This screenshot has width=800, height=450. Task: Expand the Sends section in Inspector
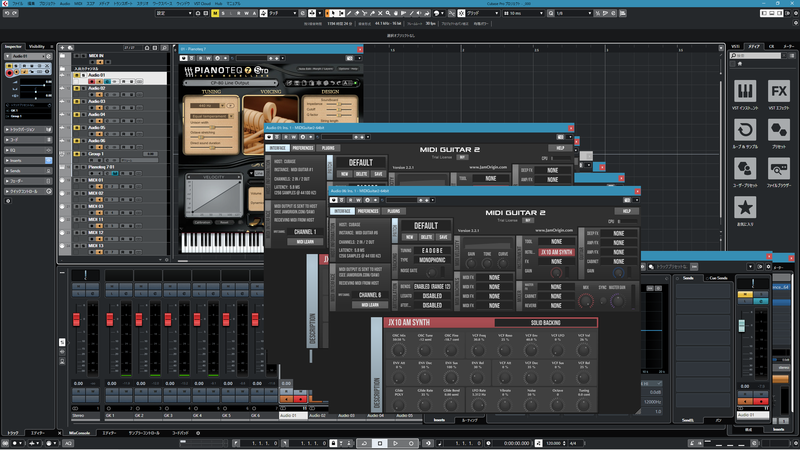(x=28, y=170)
